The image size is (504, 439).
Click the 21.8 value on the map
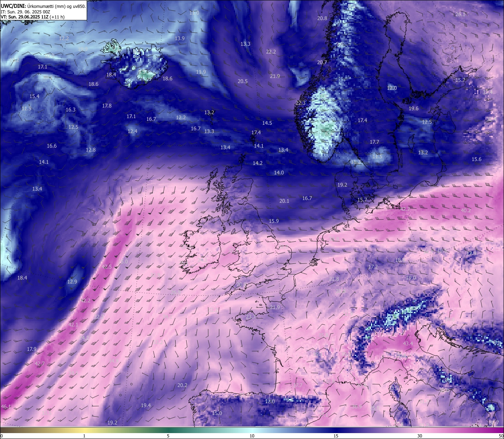(x=334, y=279)
